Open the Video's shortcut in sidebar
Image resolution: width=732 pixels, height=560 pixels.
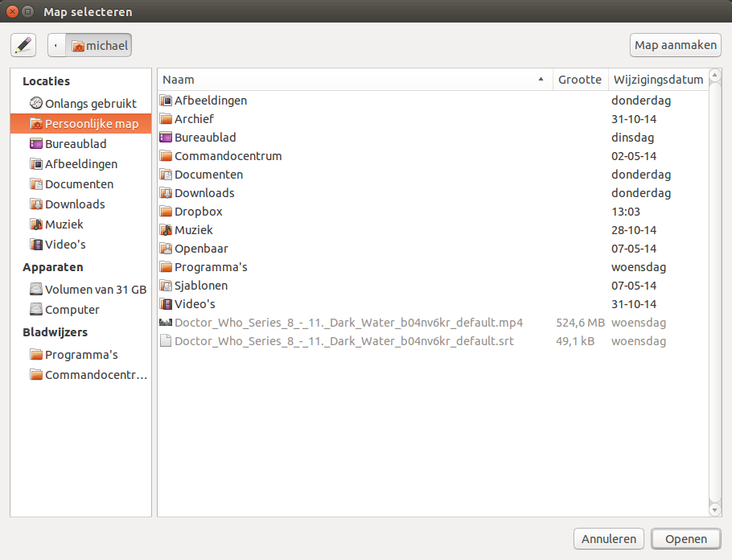pos(64,245)
